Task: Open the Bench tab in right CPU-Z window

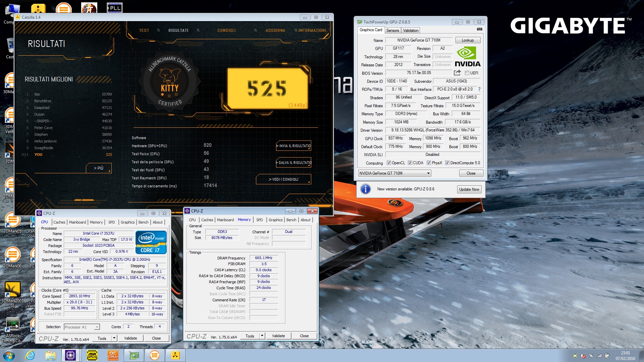Action: point(291,220)
